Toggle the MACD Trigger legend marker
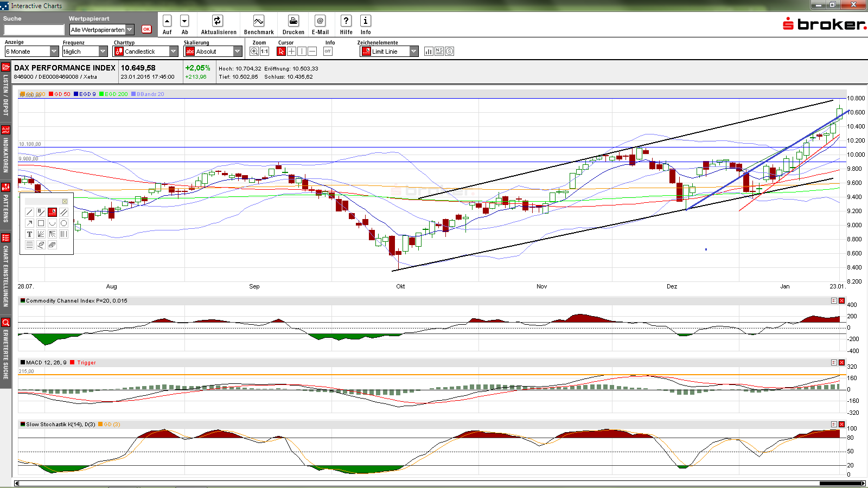The height and width of the screenshot is (488, 868). 72,362
